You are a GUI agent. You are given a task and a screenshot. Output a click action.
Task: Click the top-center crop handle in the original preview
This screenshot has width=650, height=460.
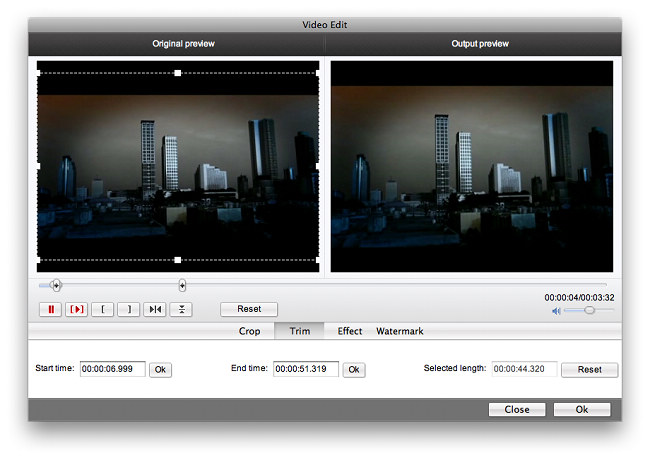[177, 73]
